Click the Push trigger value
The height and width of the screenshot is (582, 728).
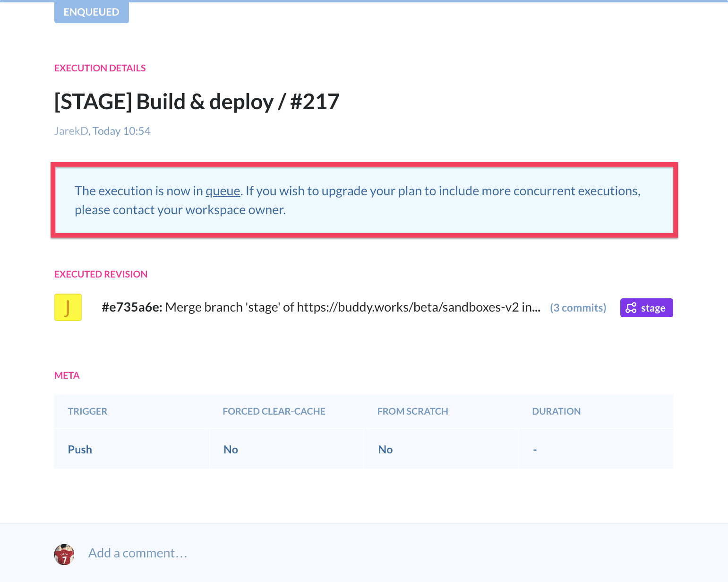tap(80, 450)
